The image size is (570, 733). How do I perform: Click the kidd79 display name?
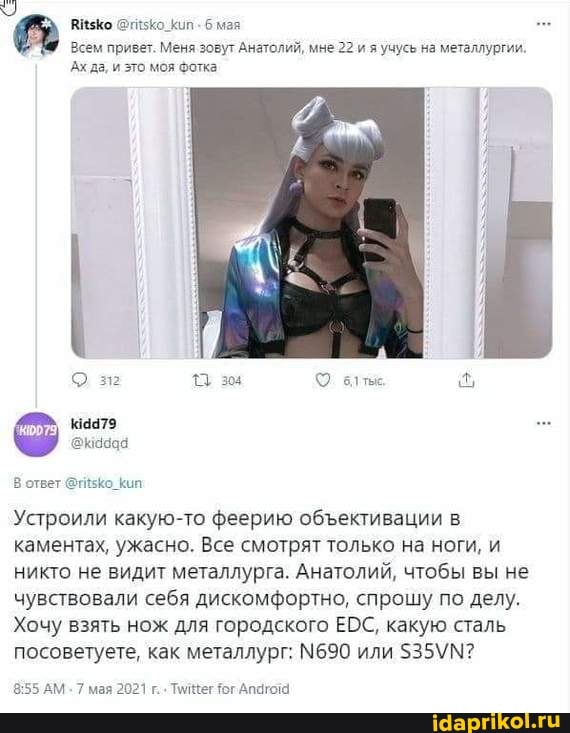93,424
